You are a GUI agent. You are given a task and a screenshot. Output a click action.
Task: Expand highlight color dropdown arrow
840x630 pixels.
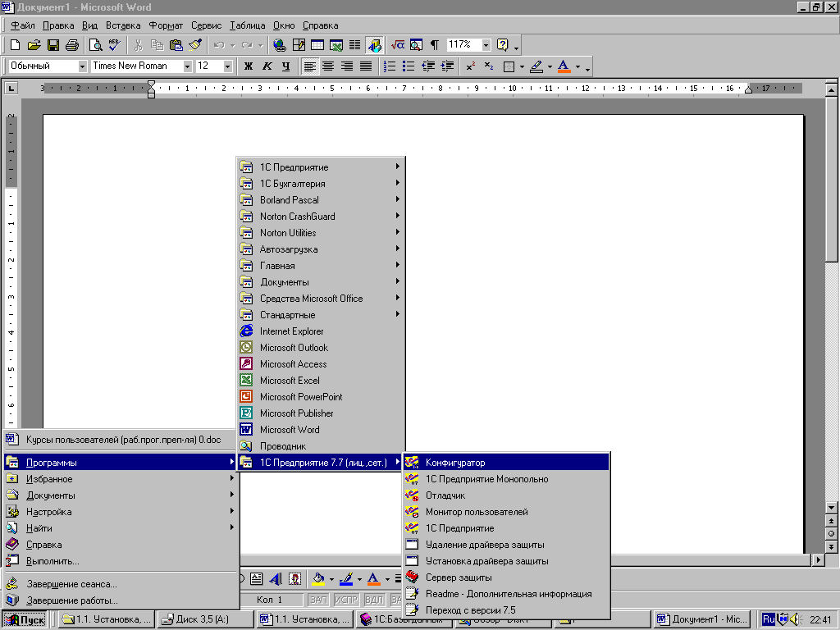click(550, 66)
